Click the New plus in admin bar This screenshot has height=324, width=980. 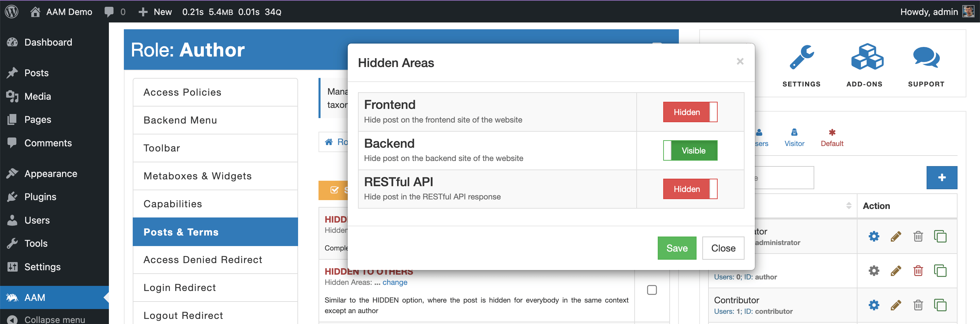tap(143, 12)
